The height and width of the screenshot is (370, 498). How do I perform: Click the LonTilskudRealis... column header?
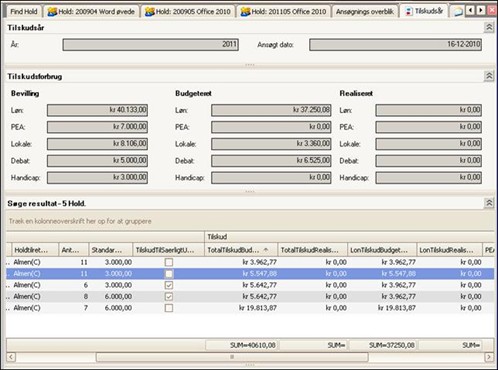click(x=449, y=250)
